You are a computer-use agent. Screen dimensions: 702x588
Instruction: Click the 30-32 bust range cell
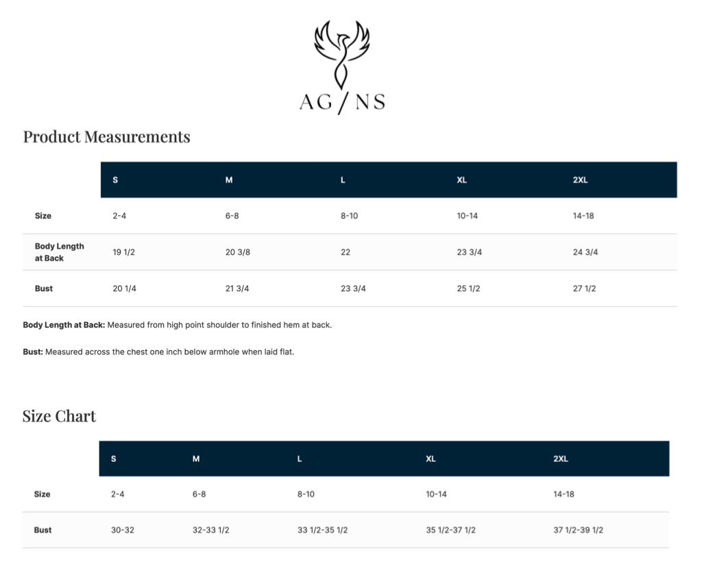122,530
